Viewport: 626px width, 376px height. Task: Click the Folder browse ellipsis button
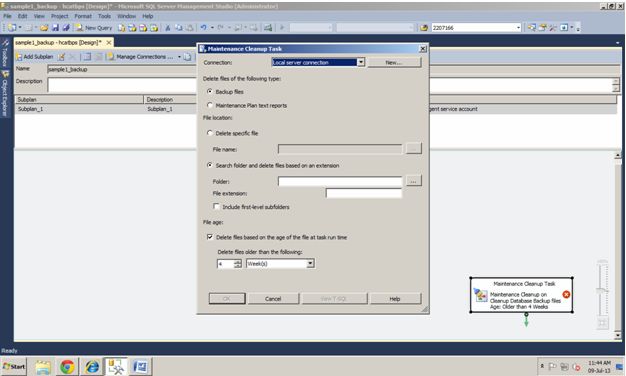coord(413,181)
